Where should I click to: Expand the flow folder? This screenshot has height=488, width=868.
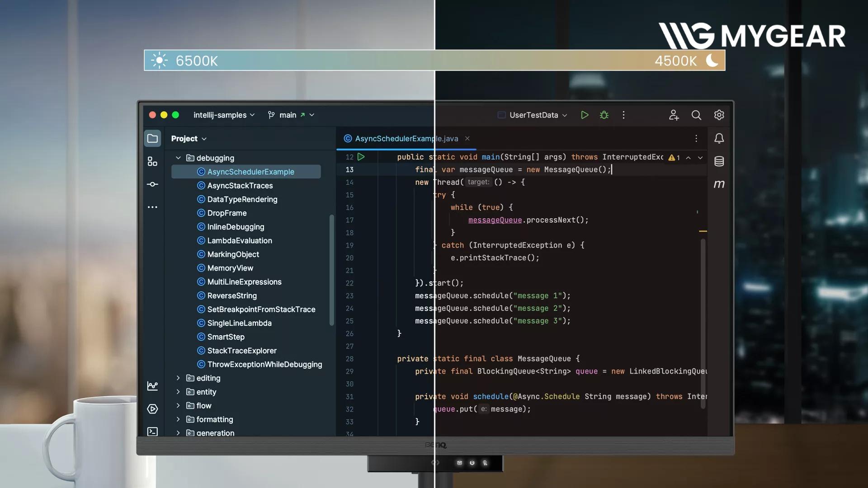(x=178, y=405)
